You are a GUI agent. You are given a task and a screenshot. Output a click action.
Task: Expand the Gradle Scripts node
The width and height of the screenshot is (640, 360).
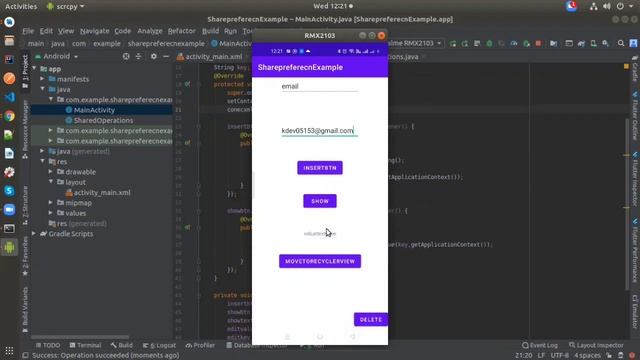(x=35, y=233)
